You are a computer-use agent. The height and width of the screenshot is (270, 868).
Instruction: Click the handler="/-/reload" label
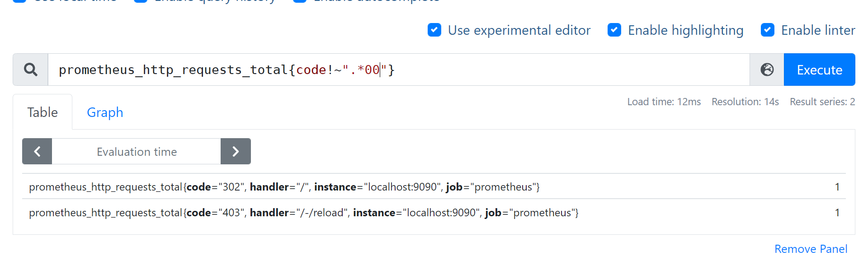pyautogui.click(x=298, y=213)
